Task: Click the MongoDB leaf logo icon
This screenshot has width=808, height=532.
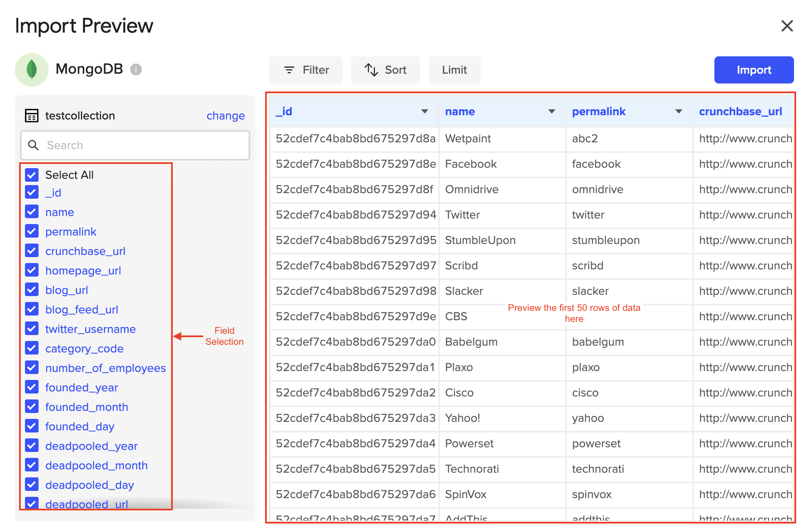Action: click(32, 70)
